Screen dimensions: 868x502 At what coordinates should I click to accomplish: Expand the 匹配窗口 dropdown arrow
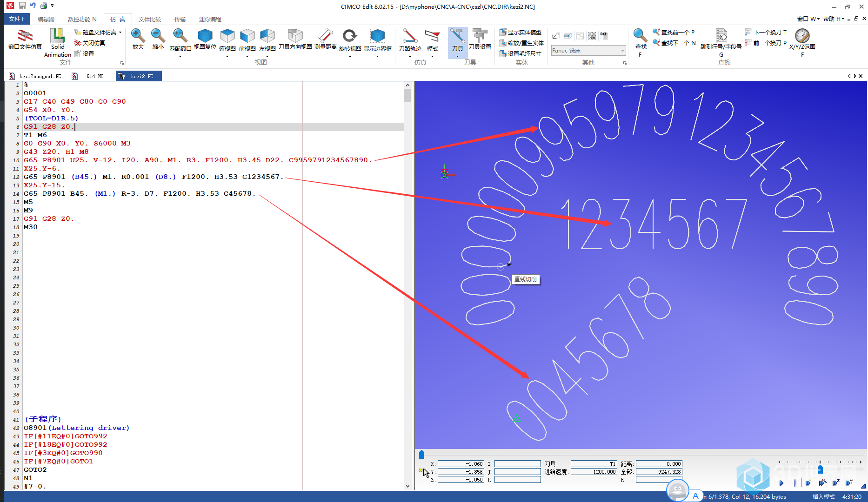[x=180, y=56]
